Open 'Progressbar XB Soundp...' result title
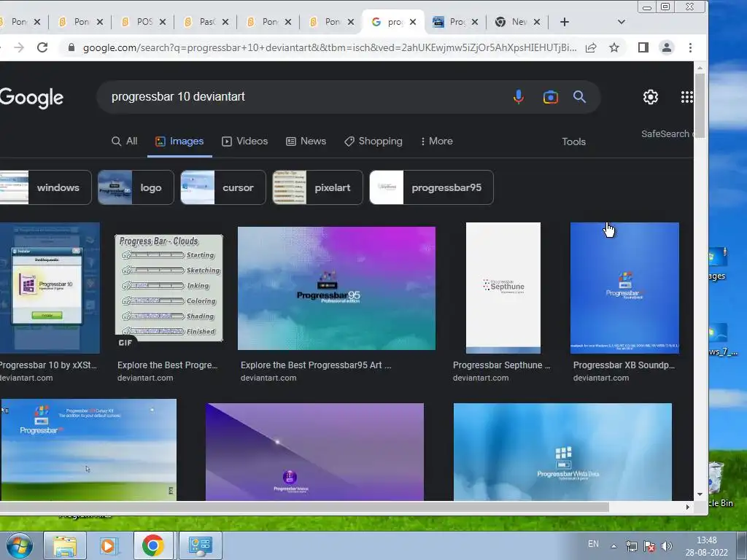 [624, 365]
